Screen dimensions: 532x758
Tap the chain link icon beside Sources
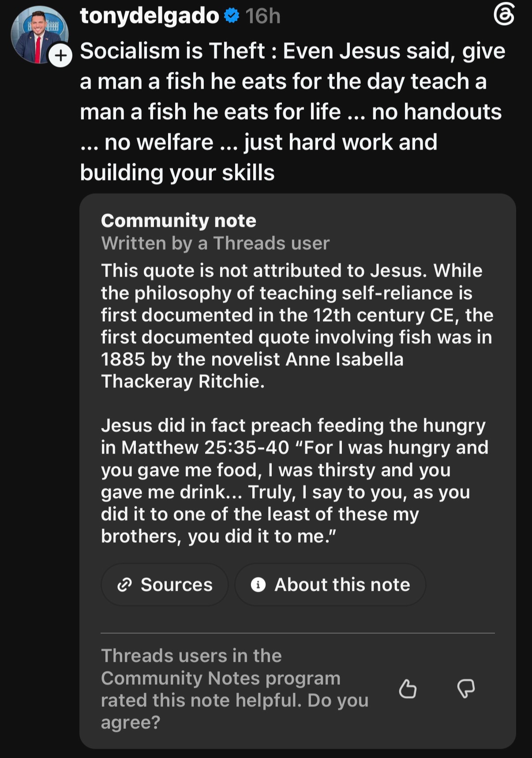pyautogui.click(x=124, y=585)
